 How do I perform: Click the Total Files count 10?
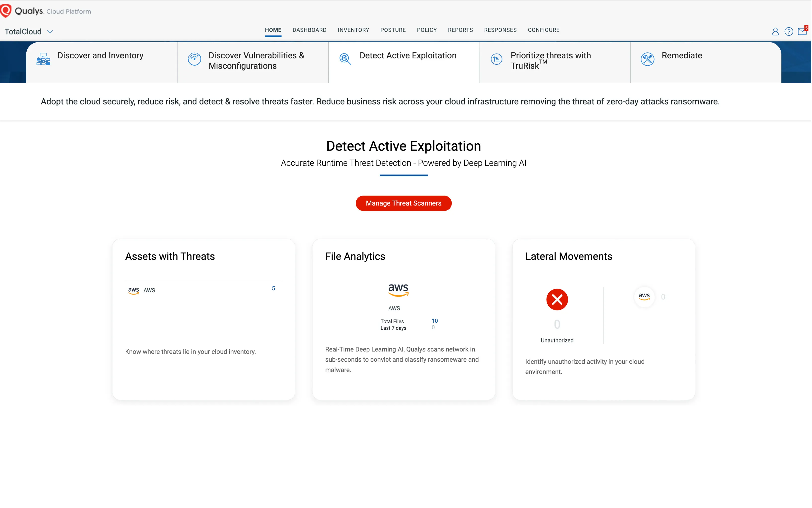coord(434,321)
